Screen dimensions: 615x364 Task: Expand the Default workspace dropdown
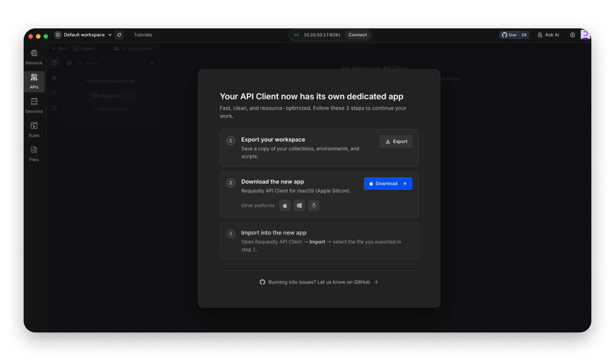[x=83, y=35]
